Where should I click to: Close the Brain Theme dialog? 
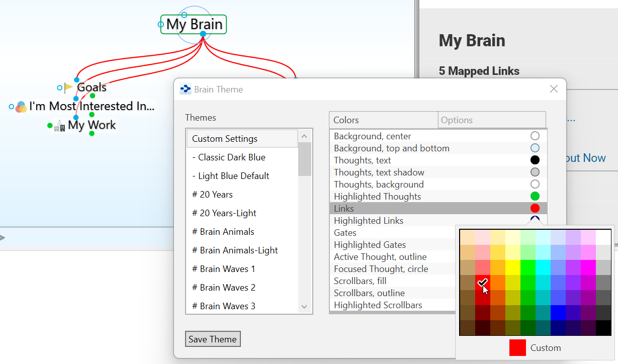[x=554, y=89]
